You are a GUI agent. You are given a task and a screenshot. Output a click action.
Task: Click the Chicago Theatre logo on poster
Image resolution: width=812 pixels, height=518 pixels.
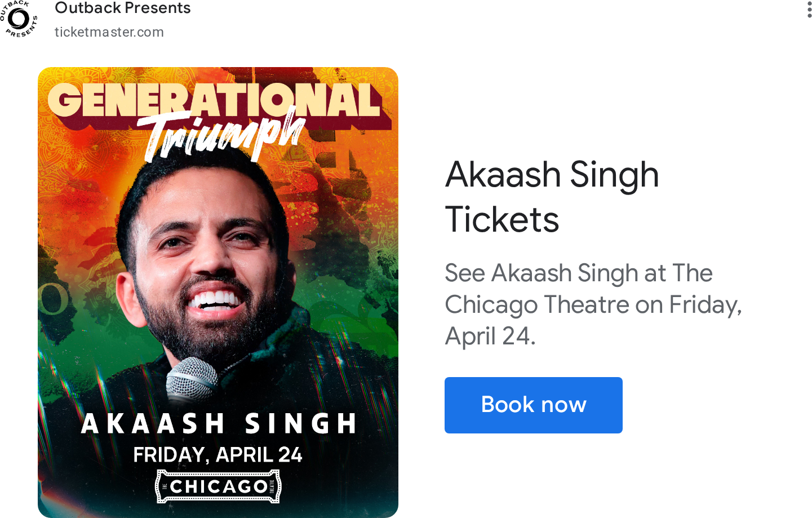click(218, 486)
